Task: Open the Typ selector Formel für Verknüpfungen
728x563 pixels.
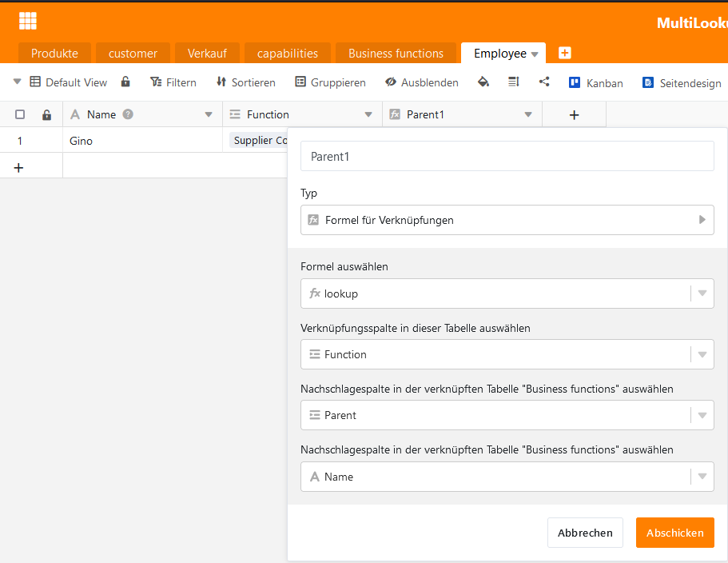Action: [x=507, y=220]
